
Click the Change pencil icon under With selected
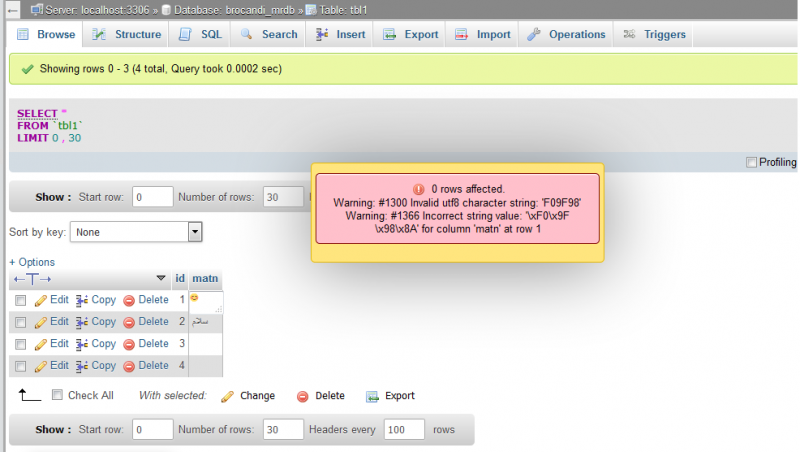(227, 396)
